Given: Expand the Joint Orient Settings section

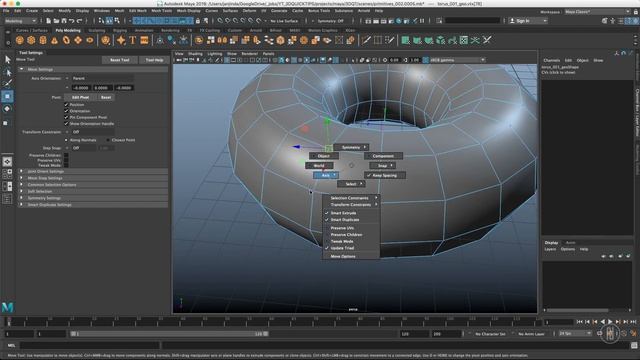Looking at the screenshot, I should [21, 171].
